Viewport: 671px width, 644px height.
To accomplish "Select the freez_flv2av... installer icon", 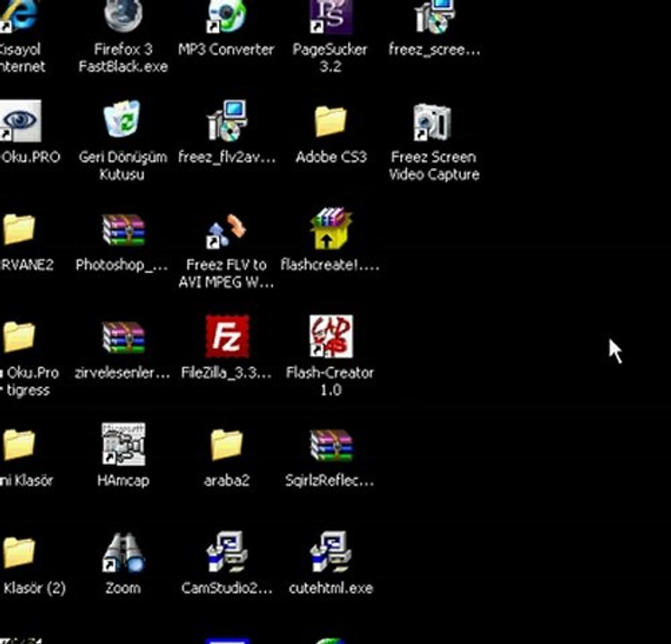I will pos(226,121).
